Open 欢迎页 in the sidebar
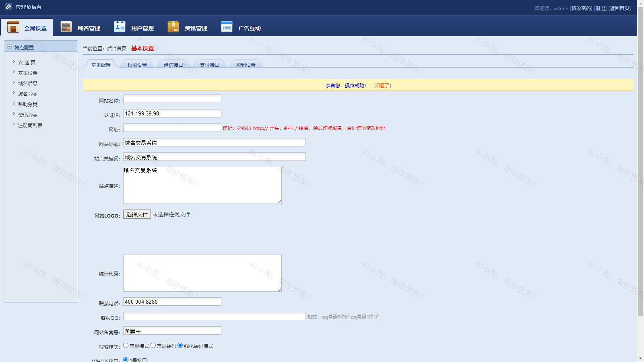644x362 pixels. (x=27, y=62)
